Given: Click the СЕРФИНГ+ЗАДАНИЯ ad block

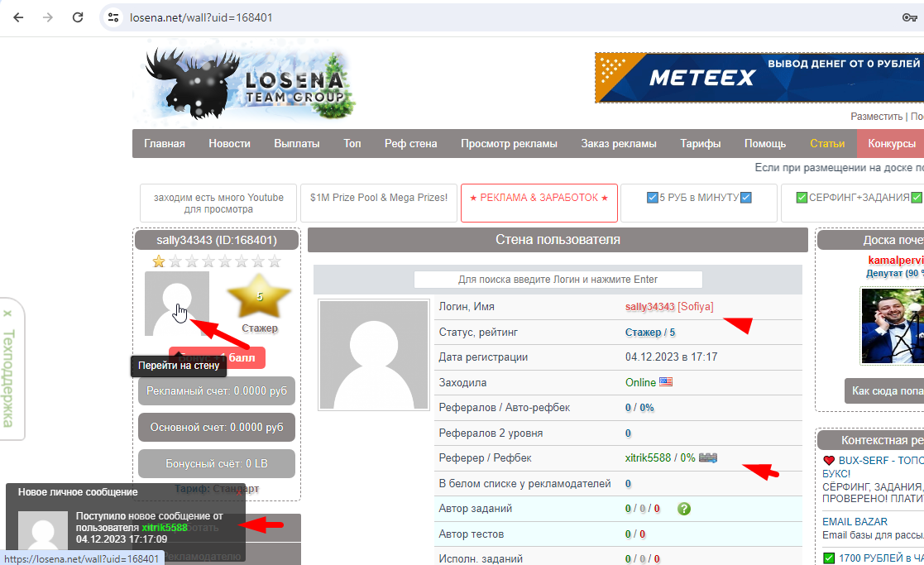Looking at the screenshot, I should coord(853,203).
